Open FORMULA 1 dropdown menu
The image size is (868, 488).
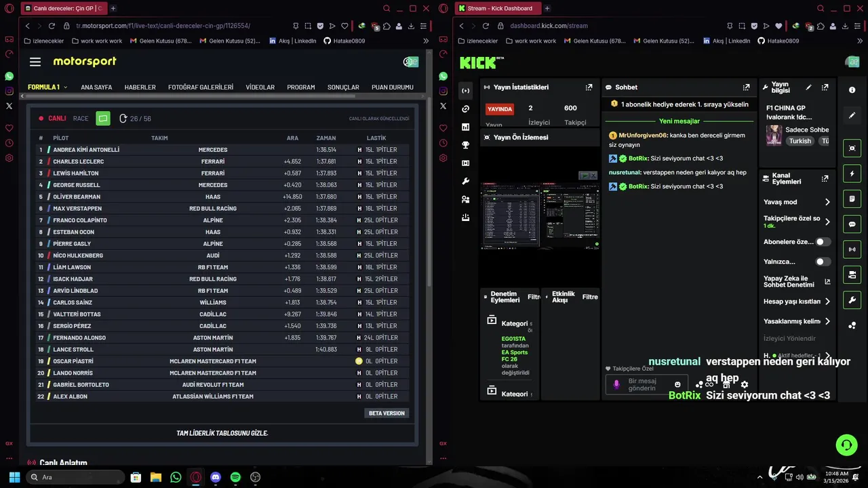47,87
